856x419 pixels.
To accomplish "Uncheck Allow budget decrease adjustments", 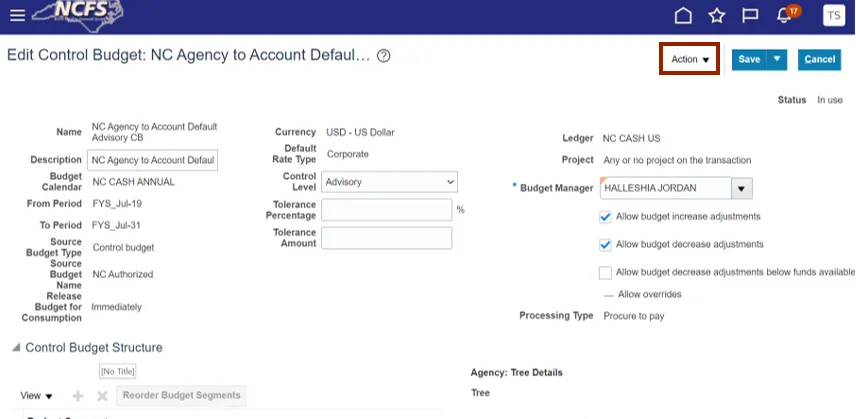I will click(605, 244).
